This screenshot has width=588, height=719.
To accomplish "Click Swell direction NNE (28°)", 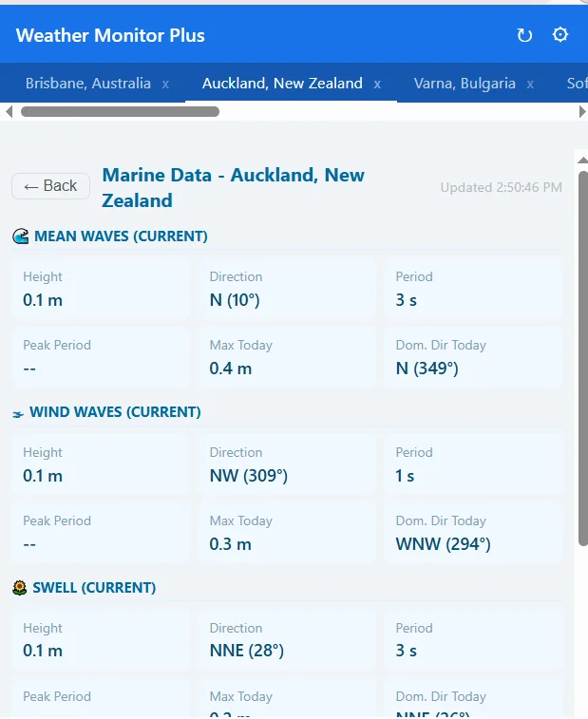I will point(247,651).
